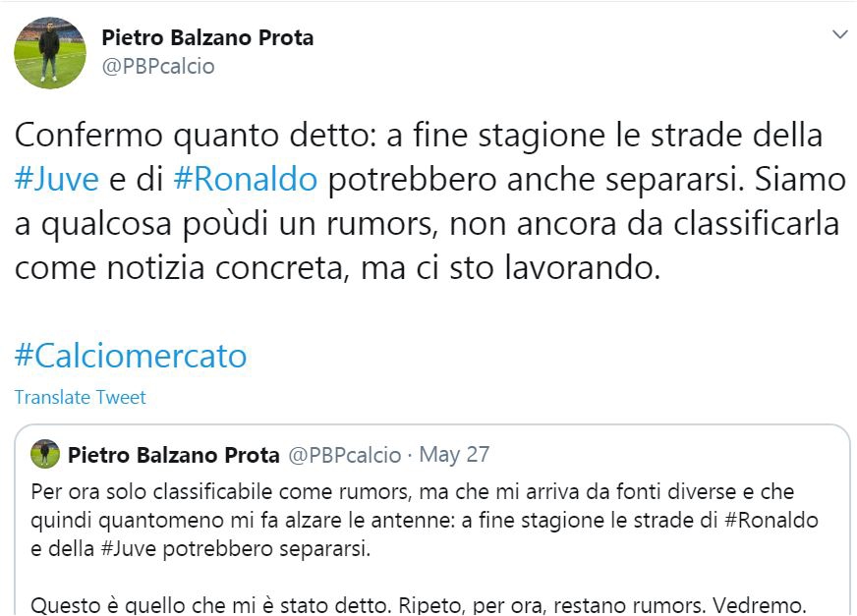The image size is (857, 616).
Task: Click author name in quoted tweet header
Action: (174, 455)
